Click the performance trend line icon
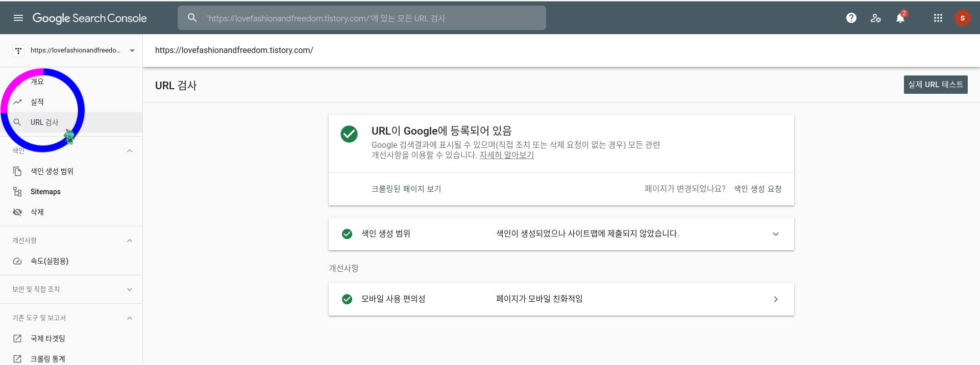 click(17, 102)
